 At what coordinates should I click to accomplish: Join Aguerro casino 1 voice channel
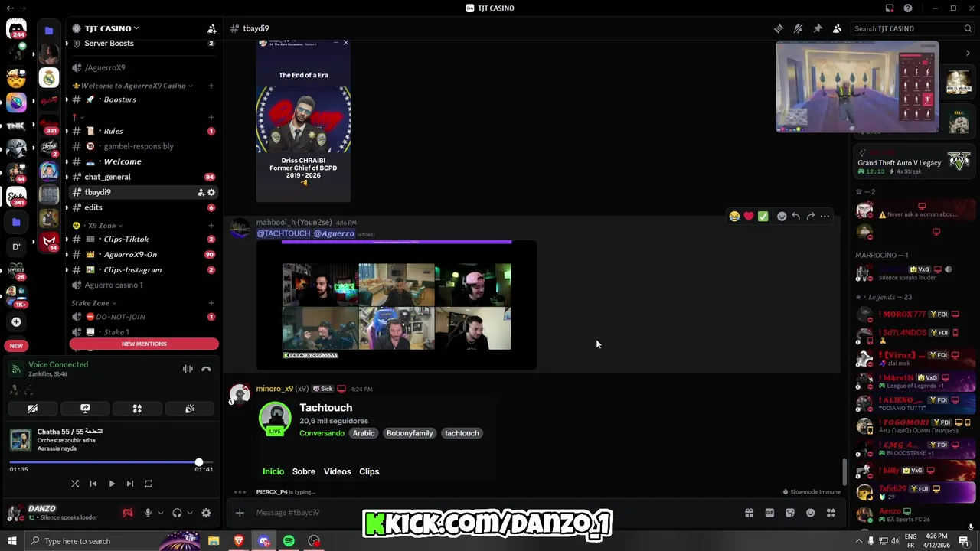[144, 285]
